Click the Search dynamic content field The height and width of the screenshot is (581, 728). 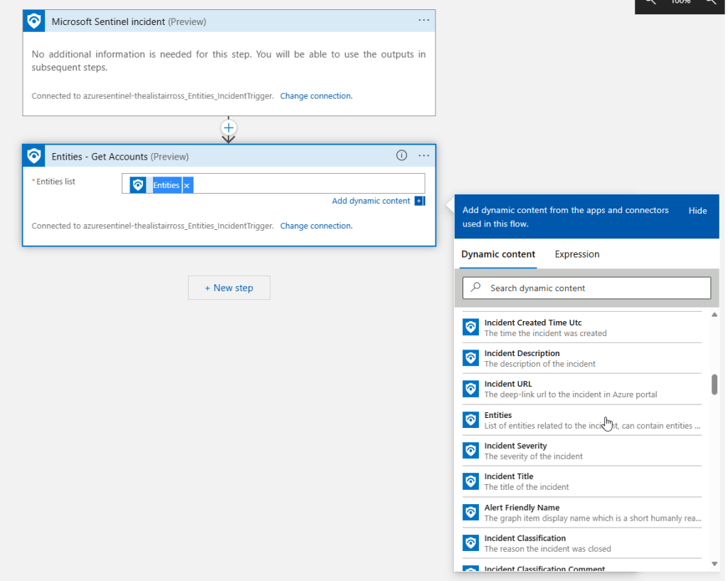(594, 288)
